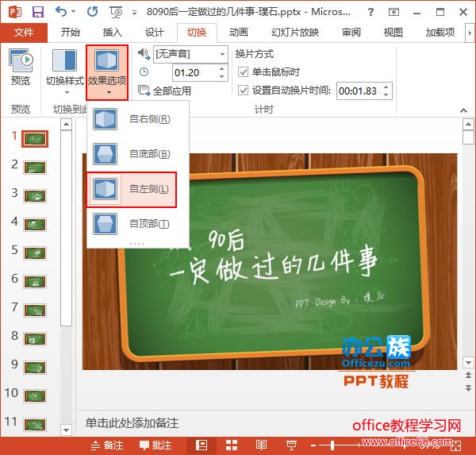Viewport: 476px width, 455px height.
Task: Switch to the Slide Show tab
Action: click(295, 33)
